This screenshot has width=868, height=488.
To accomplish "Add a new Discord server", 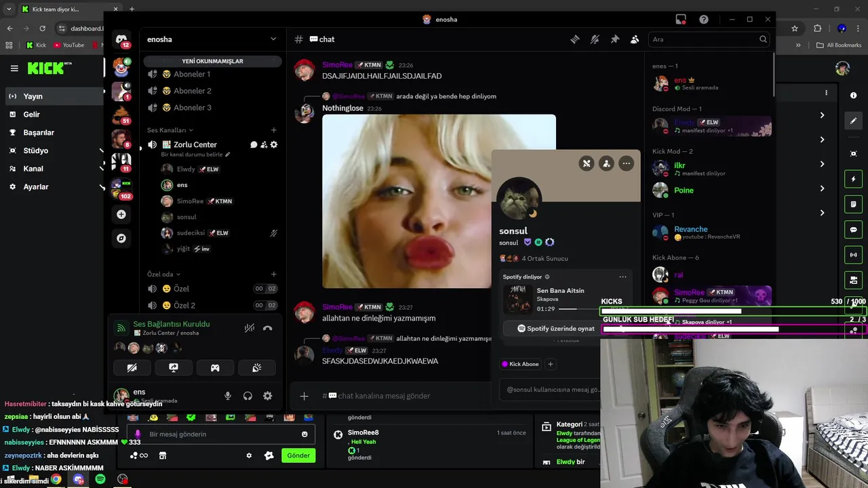I will (x=121, y=214).
